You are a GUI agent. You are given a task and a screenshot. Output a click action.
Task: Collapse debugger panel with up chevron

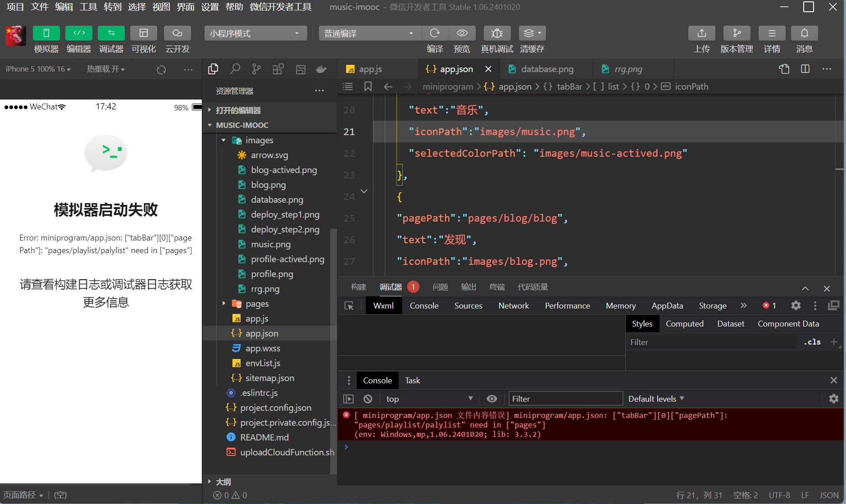(x=805, y=288)
